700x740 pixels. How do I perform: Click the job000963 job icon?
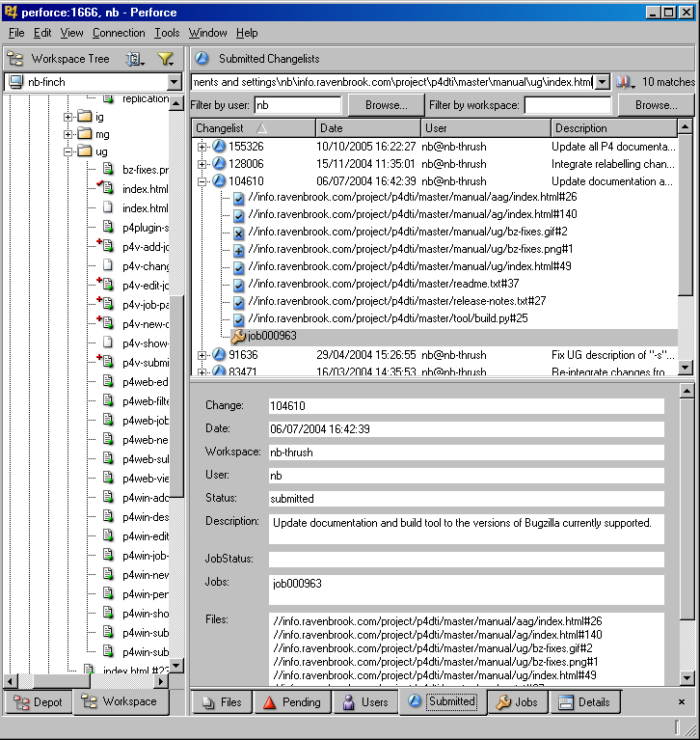238,336
